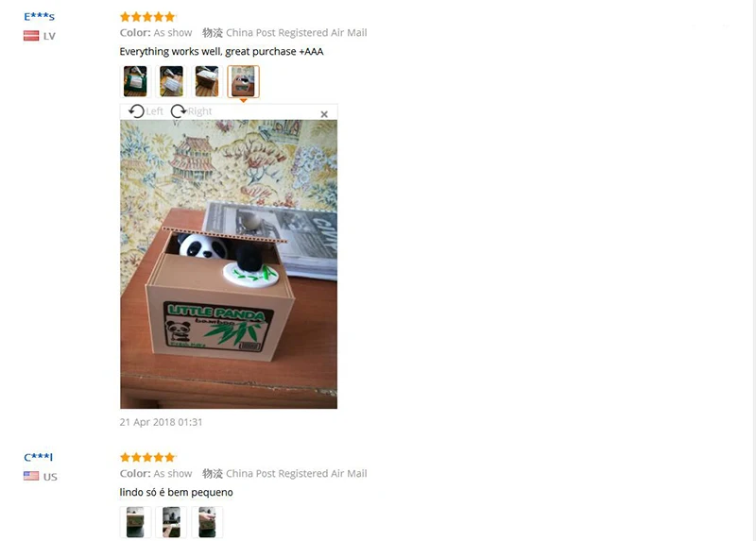Click the rotate Right icon
756x541 pixels.
(x=179, y=111)
